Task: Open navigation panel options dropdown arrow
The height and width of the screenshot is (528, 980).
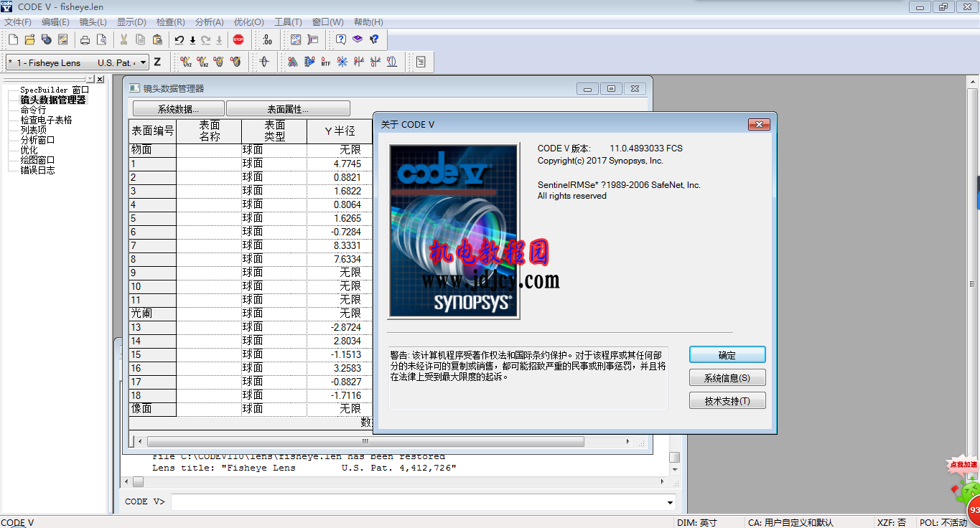Action: 90,80
